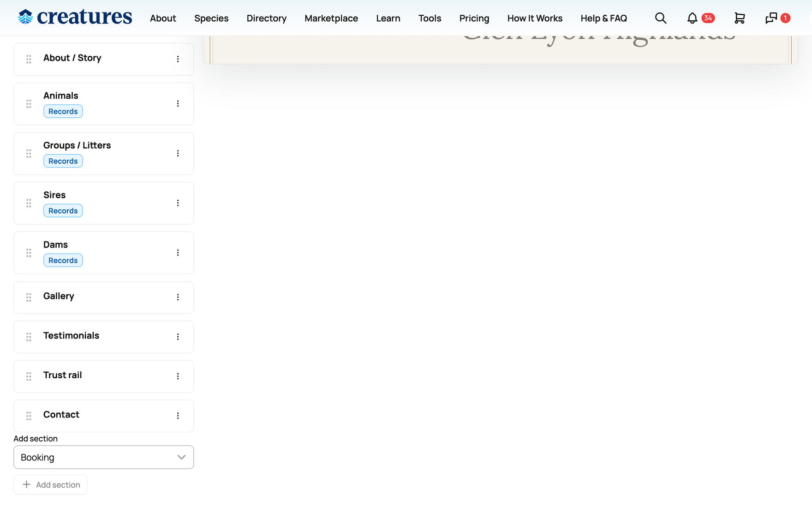Click drag handle of Animals section
812x508 pixels.
[x=29, y=104]
